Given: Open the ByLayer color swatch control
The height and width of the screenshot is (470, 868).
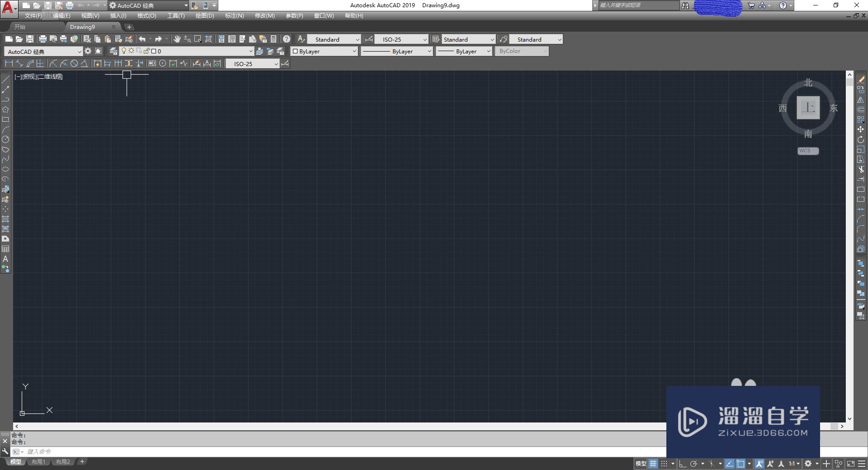Looking at the screenshot, I should [x=323, y=51].
